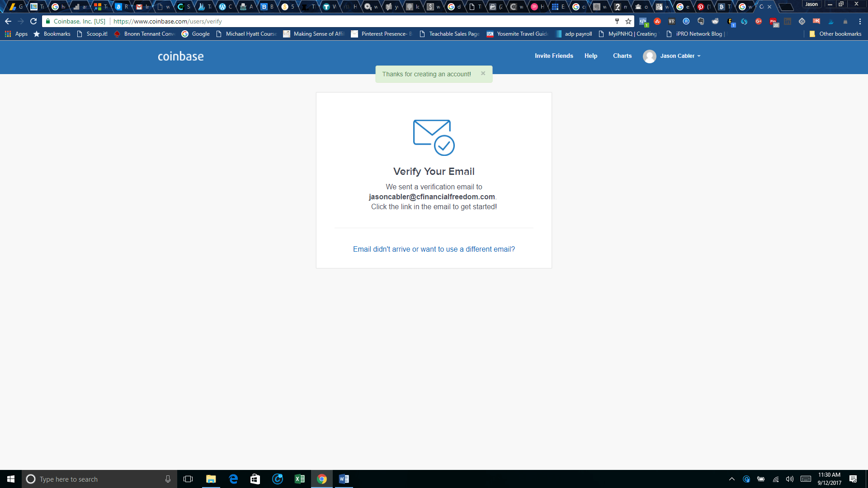Screen dimensions: 868x488
Task: Open the Invite Friends page
Action: click(x=554, y=56)
